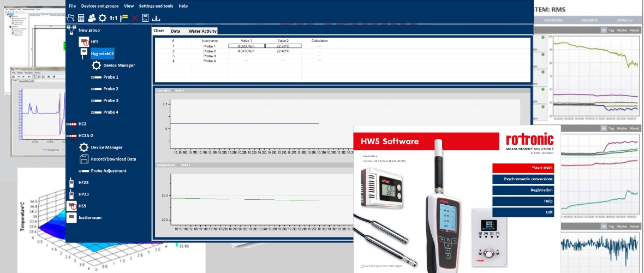Select the New group network icon
Viewport: 644px width, 273px height.
(x=71, y=30)
